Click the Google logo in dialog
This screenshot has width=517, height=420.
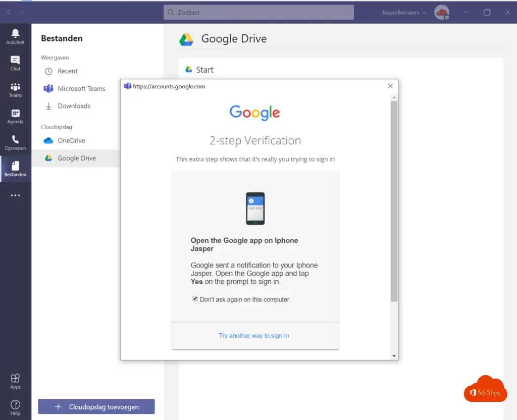[255, 113]
